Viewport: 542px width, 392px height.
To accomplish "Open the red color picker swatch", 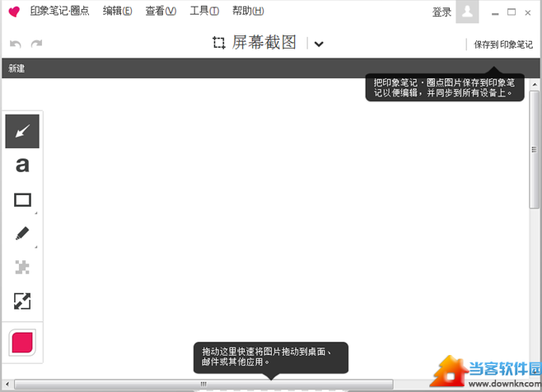I will (x=22, y=343).
